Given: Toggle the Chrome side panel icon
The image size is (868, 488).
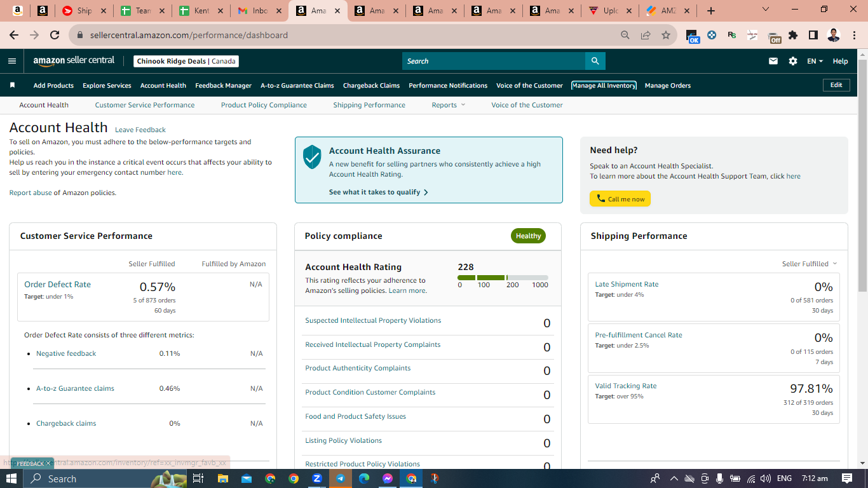Looking at the screenshot, I should 813,35.
